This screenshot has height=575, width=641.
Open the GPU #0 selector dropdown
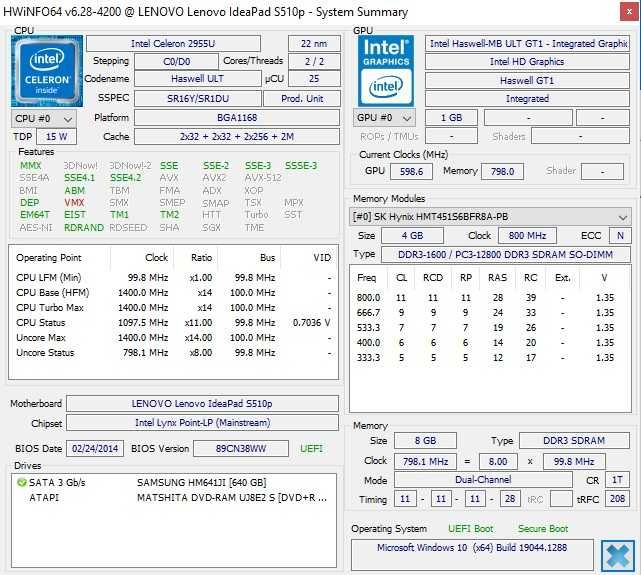(x=384, y=118)
